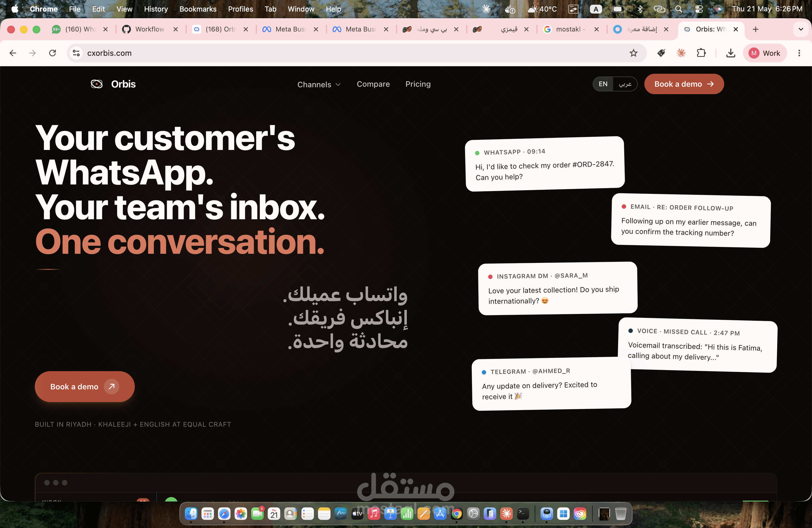Screen dimensions: 812x528
Task: Open a new tab with the plus button
Action: (x=755, y=29)
